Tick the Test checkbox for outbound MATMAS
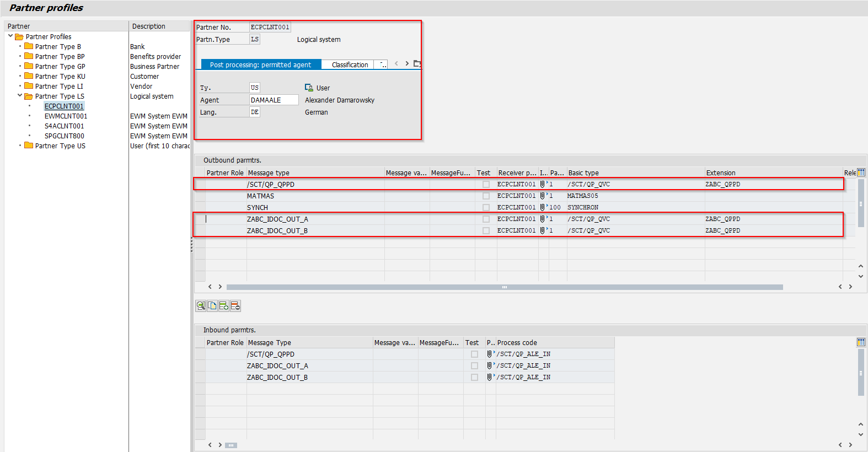 point(486,196)
